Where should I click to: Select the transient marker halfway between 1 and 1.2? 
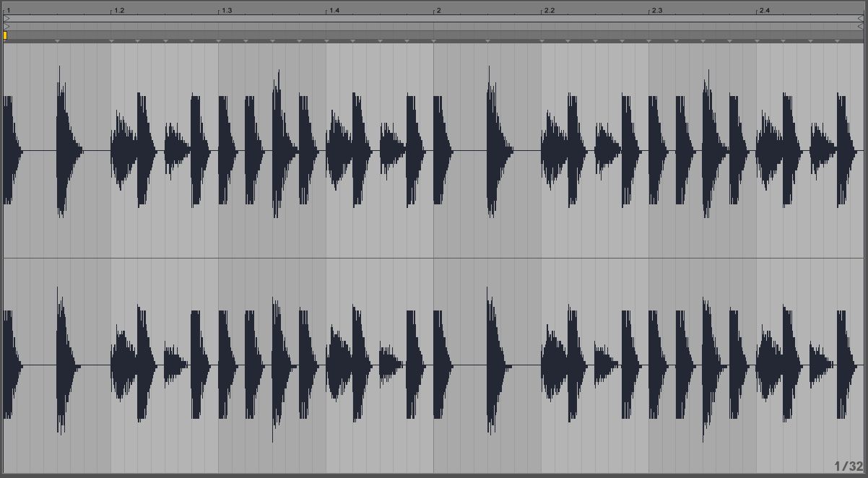point(58,41)
